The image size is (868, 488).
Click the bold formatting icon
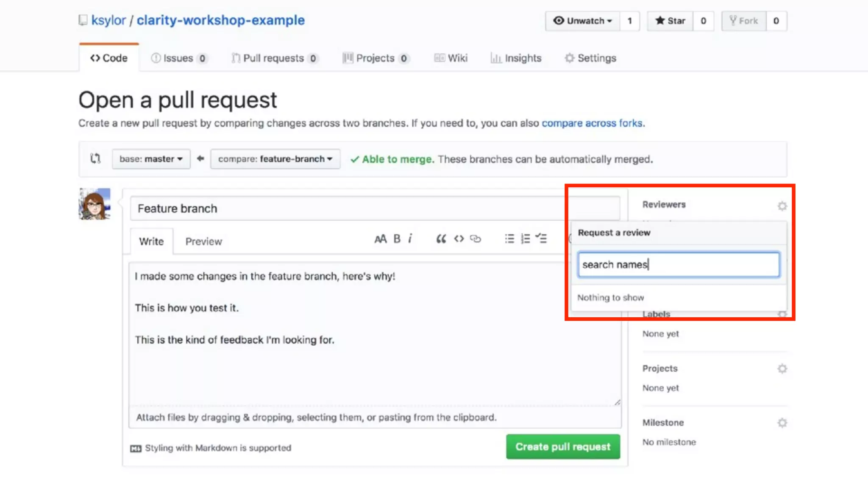[397, 239]
